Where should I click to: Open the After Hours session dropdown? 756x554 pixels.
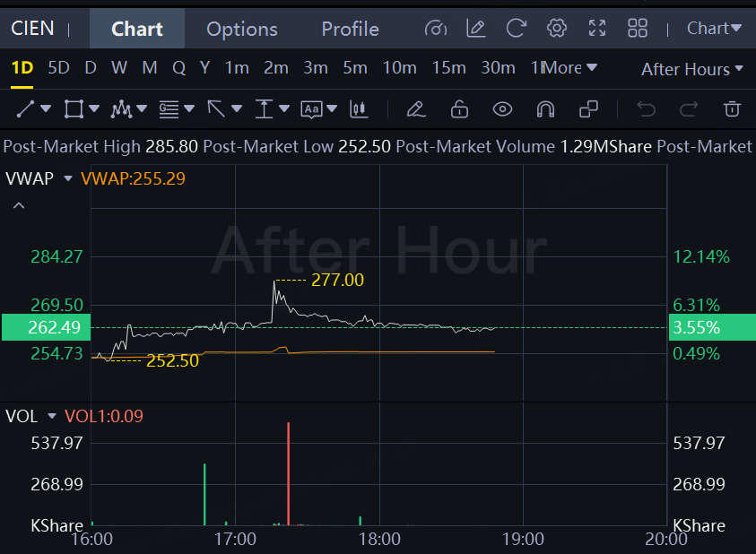pos(692,69)
